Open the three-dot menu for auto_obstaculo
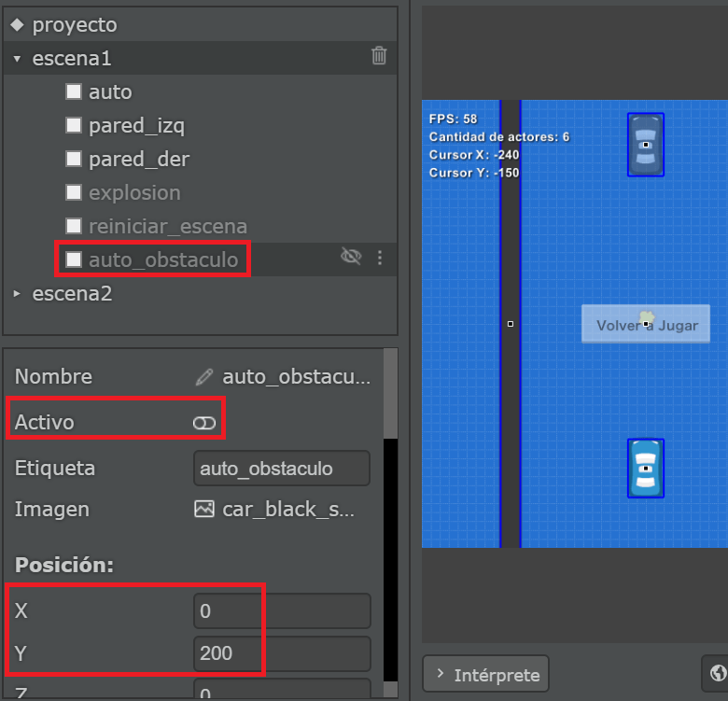Viewport: 728px width, 701px height. coord(380,258)
